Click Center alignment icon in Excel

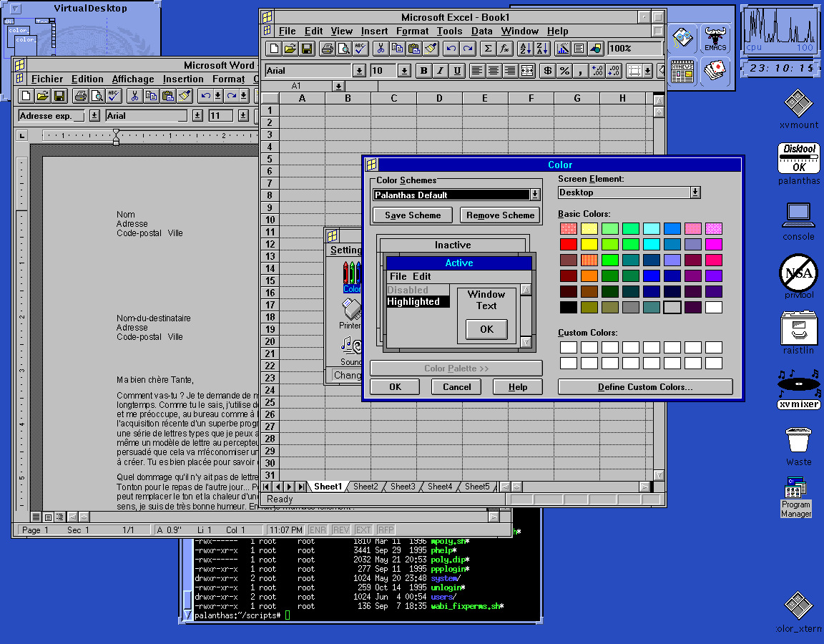coord(494,70)
